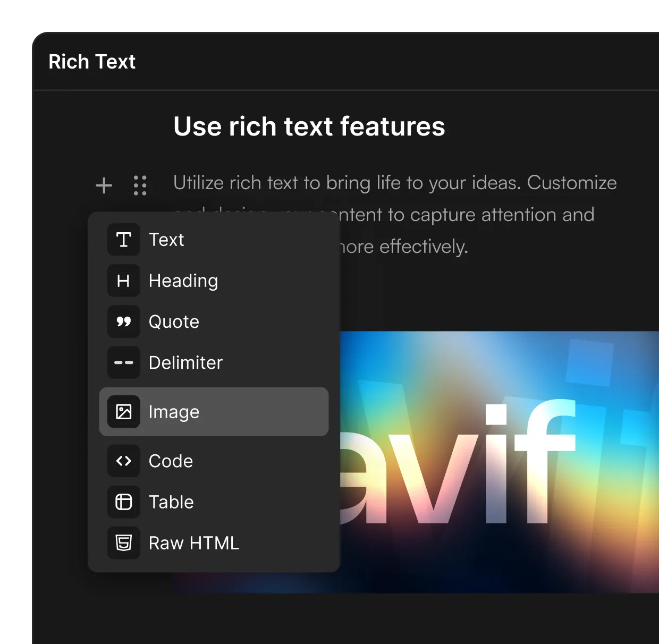Choose Heading in the block menu

click(214, 281)
